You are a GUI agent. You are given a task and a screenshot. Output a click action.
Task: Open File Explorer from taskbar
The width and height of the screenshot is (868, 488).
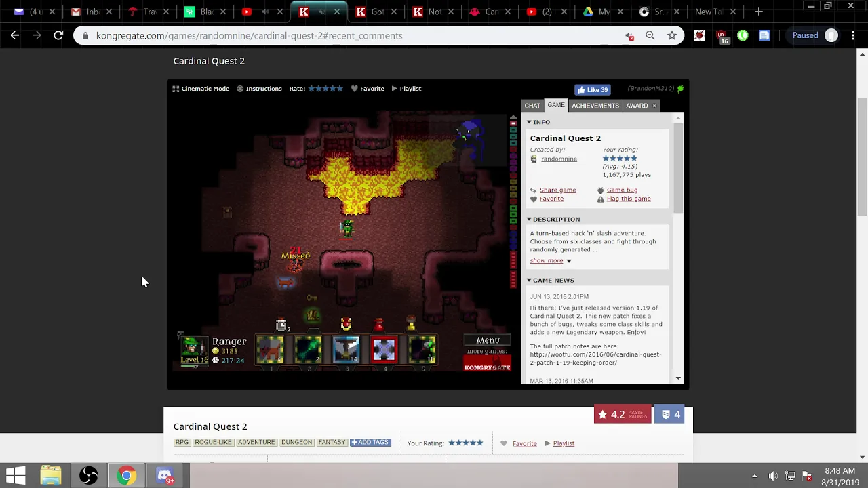point(51,475)
